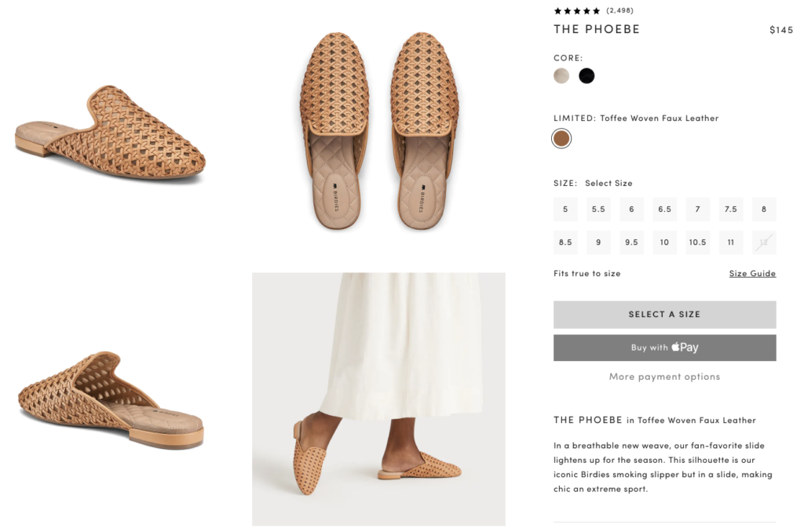View the rear-angle slipper photo

[x=111, y=400]
